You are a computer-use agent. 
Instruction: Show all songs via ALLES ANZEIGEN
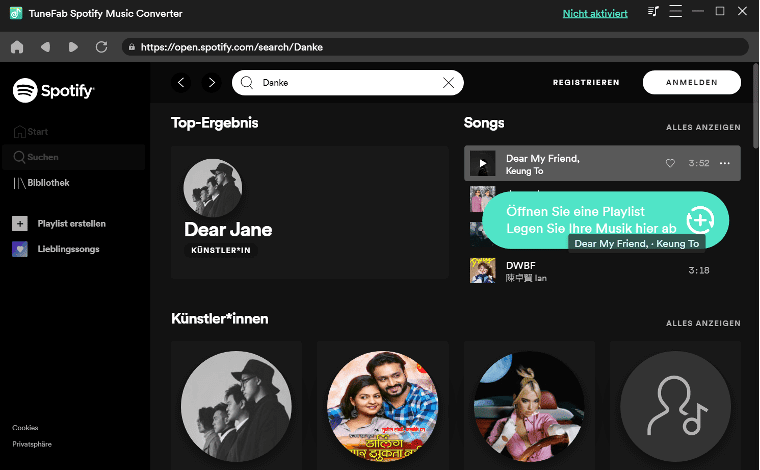[x=703, y=127]
